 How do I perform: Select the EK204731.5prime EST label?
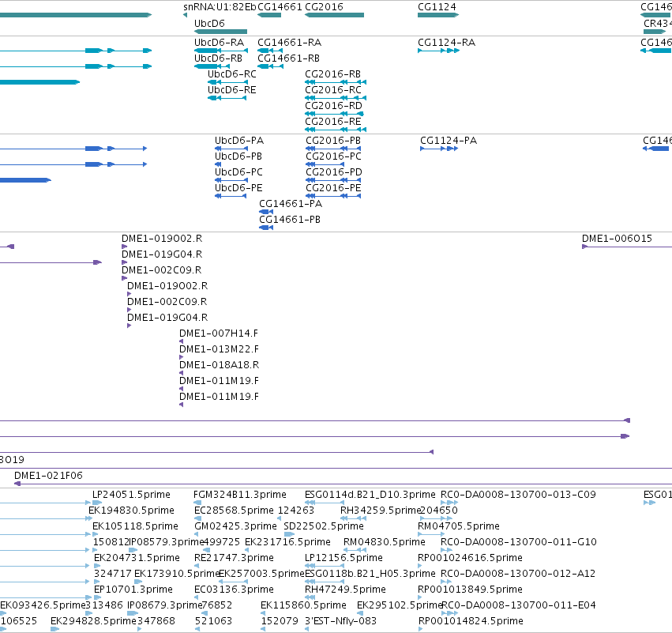137,558
